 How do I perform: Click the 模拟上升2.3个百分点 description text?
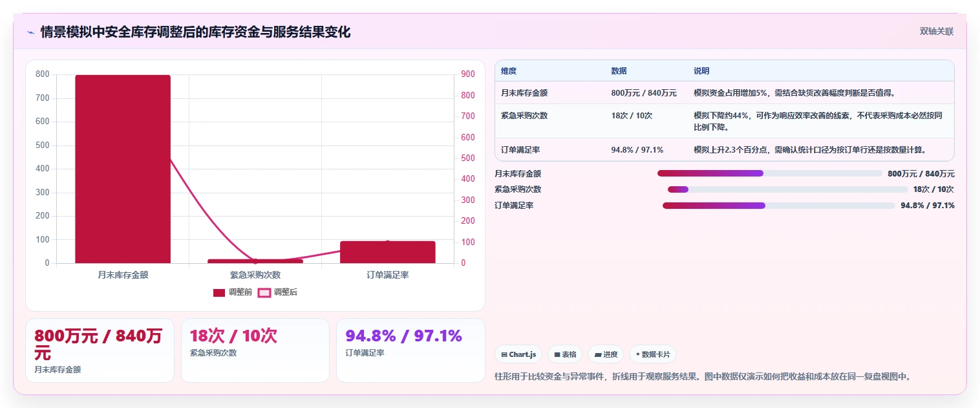tap(810, 149)
